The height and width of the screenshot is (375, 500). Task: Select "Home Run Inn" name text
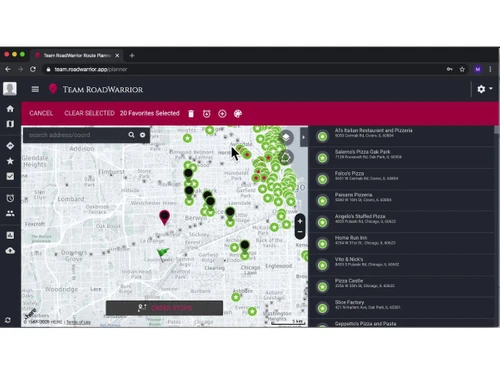[x=351, y=238]
